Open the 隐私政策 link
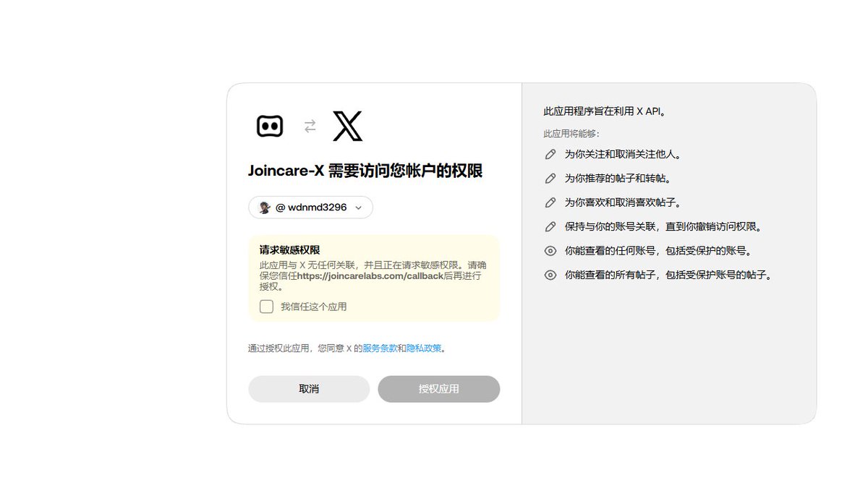The width and height of the screenshot is (868, 483). 424,349
